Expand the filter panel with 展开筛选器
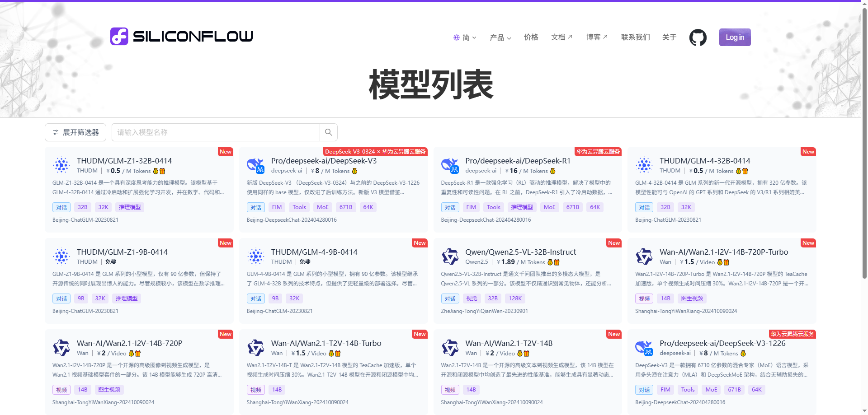The height and width of the screenshot is (415, 868). (x=75, y=132)
